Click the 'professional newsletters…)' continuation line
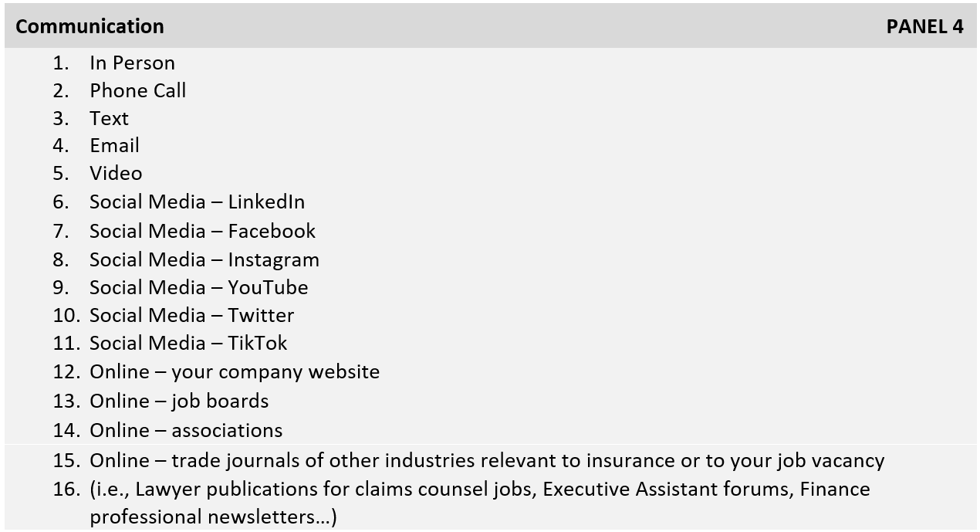Viewport: 980px width, 532px height. [x=213, y=517]
